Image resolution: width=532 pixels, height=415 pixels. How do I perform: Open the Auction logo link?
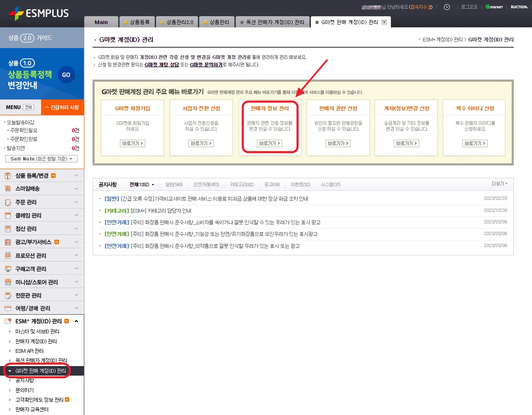tap(519, 7)
